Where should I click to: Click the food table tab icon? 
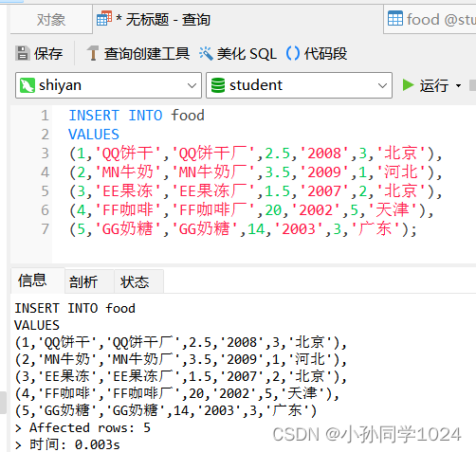coord(395,19)
